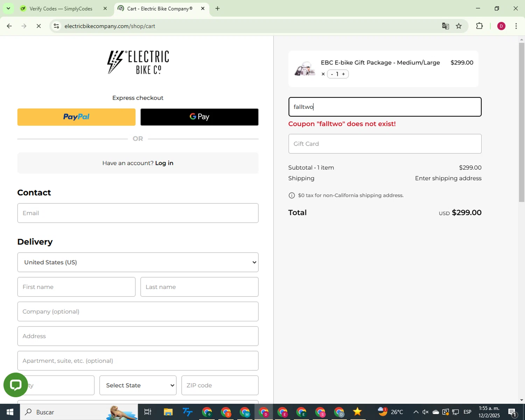The width and height of the screenshot is (525, 420).
Task: Click the muted volume tray icon
Action: (426, 412)
